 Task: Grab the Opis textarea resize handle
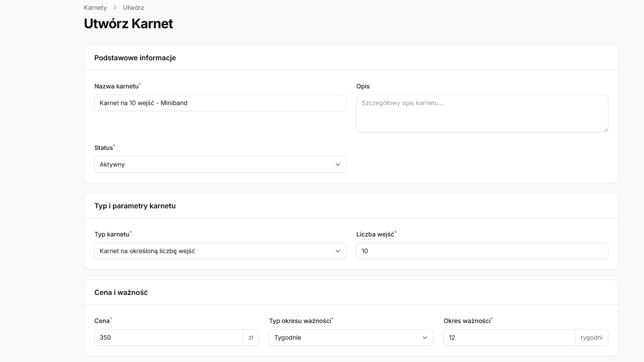click(605, 130)
